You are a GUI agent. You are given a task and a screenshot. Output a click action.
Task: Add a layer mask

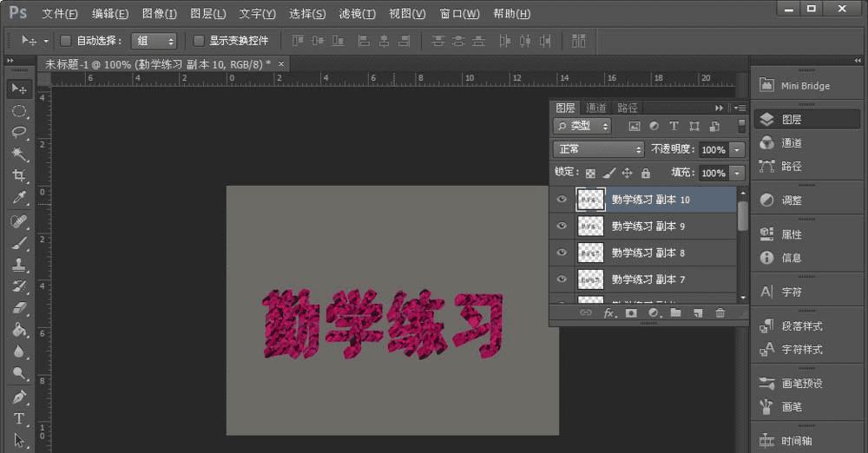(631, 313)
